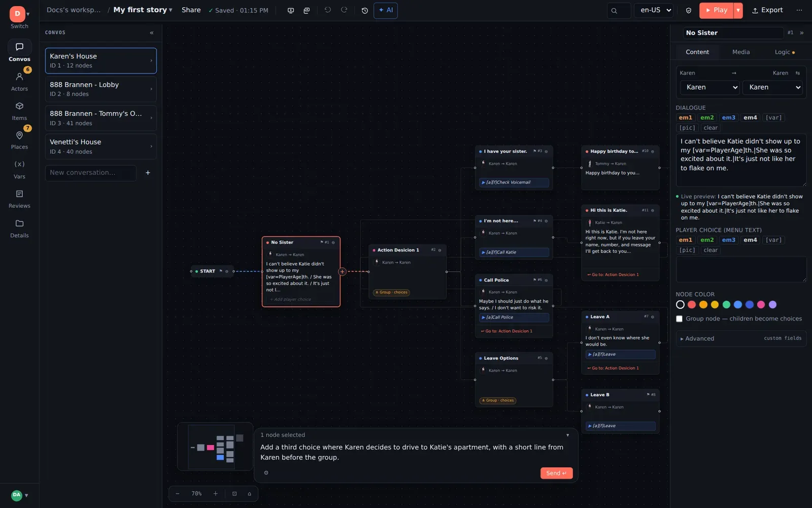Image resolution: width=812 pixels, height=508 pixels.
Task: Pick the purple node color swatch
Action: tap(772, 305)
